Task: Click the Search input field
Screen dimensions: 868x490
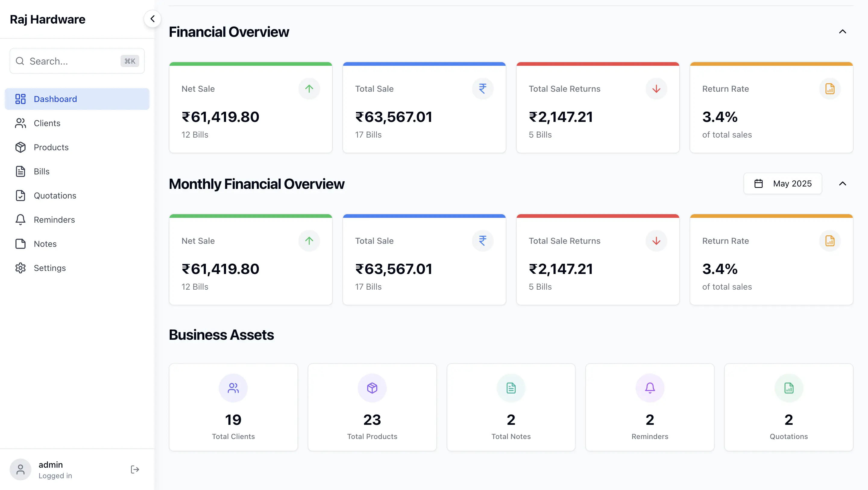Action: 72,61
